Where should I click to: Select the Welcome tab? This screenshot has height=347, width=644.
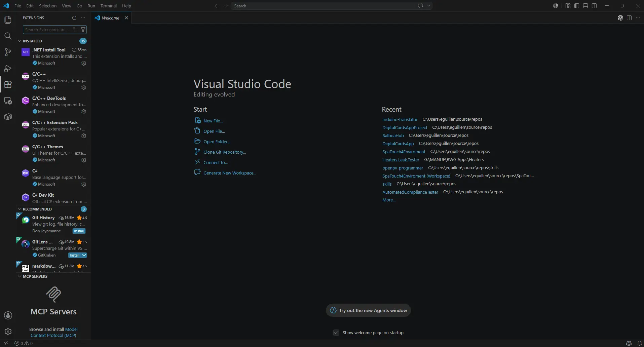point(111,18)
